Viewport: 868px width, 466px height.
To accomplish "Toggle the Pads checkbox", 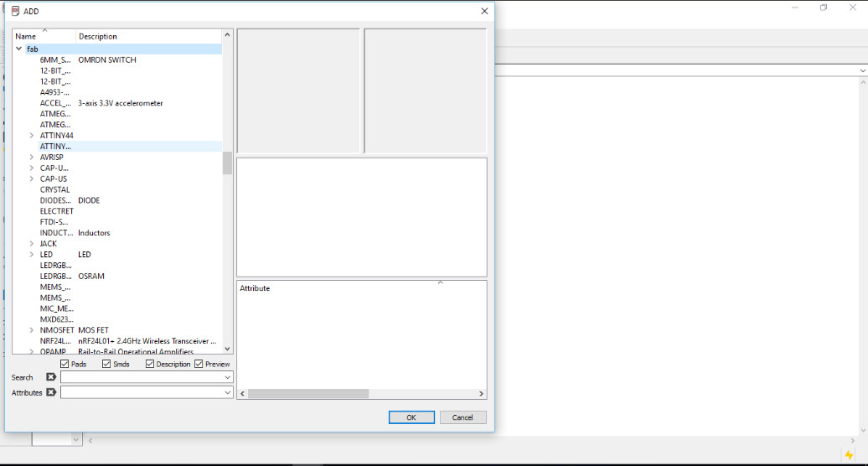I will tap(65, 364).
